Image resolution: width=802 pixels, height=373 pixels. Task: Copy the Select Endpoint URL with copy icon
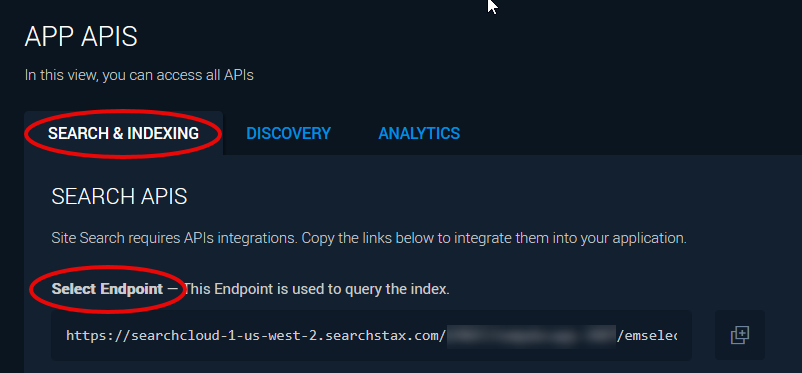pos(740,335)
